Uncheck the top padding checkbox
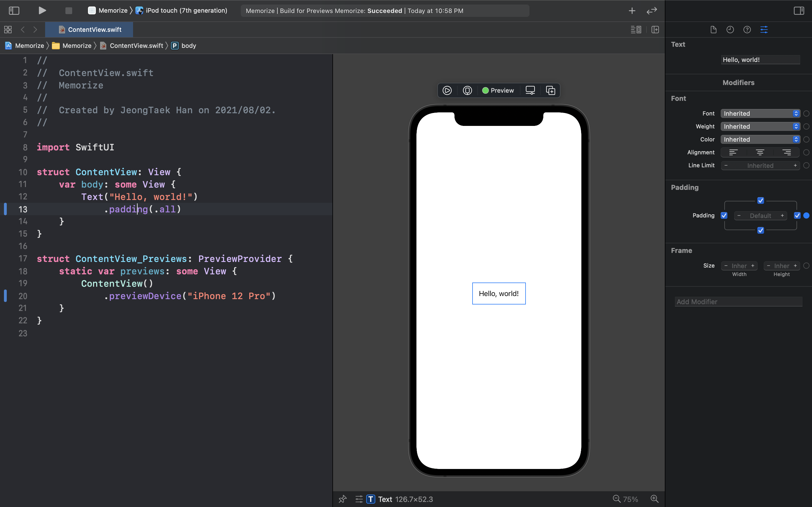 (x=761, y=201)
